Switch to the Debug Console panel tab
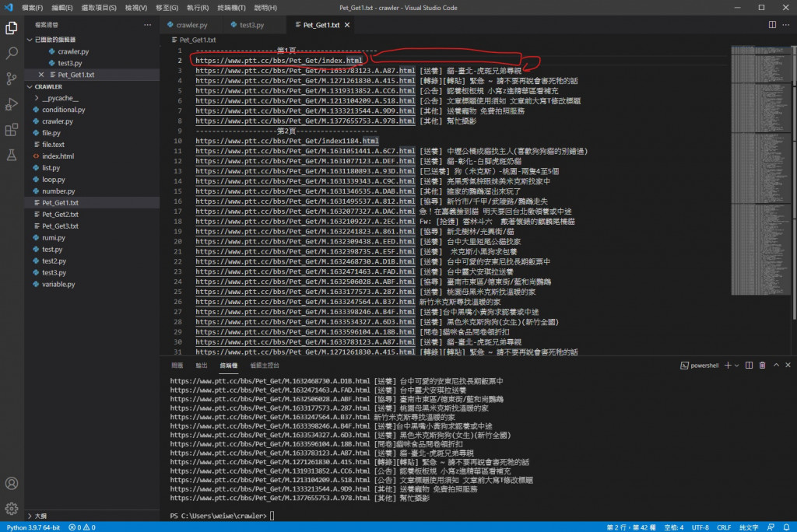 [x=265, y=366]
